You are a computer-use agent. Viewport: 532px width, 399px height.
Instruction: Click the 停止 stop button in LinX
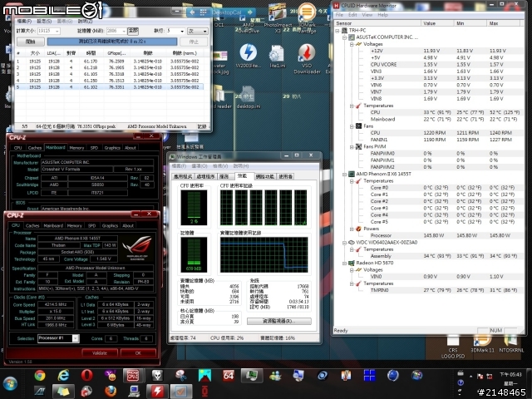tap(194, 42)
